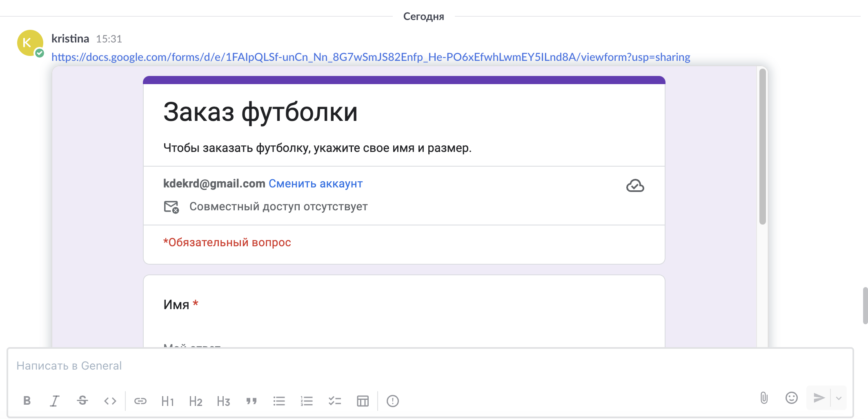This screenshot has height=419, width=868.
Task: Create a bulleted list
Action: pos(279,401)
